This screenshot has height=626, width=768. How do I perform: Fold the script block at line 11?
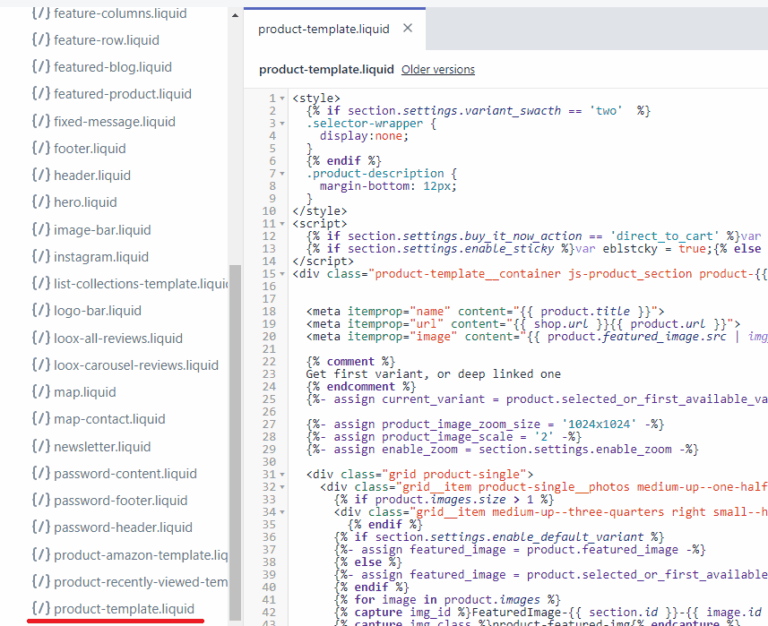(x=284, y=223)
